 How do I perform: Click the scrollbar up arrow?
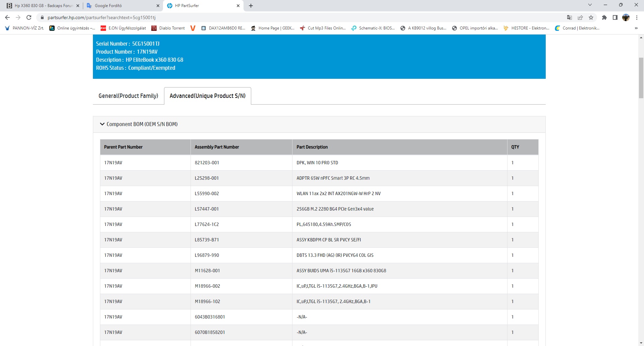[x=641, y=38]
